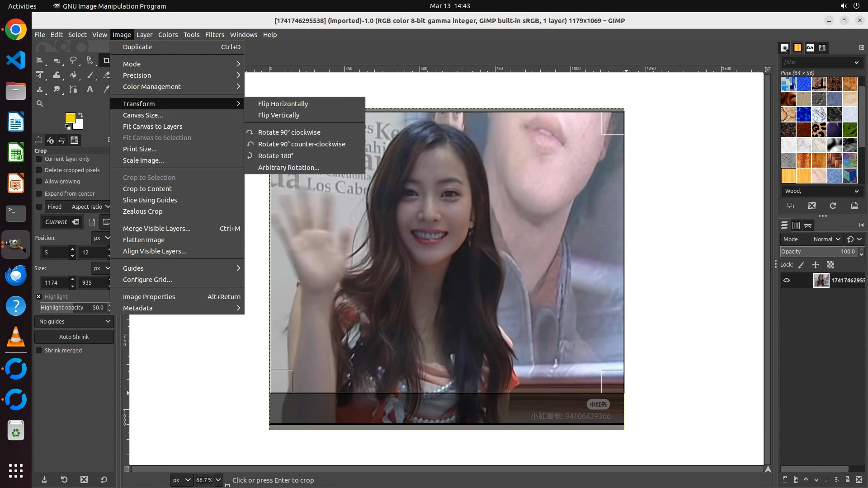Swap foreground and background colors

(80, 115)
